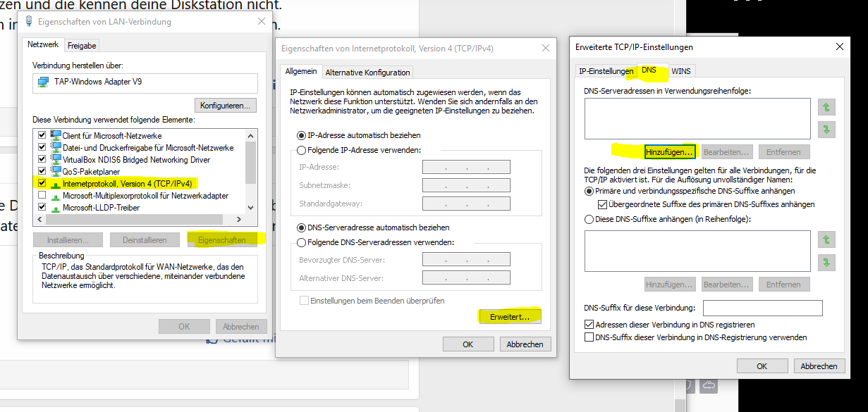
Task: Click the Konfigurieren button
Action: pos(226,106)
